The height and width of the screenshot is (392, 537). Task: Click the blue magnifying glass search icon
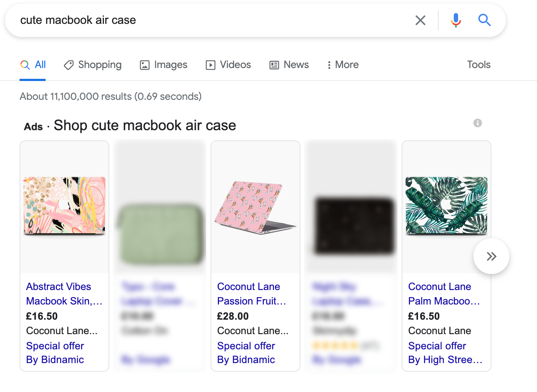coord(485,20)
